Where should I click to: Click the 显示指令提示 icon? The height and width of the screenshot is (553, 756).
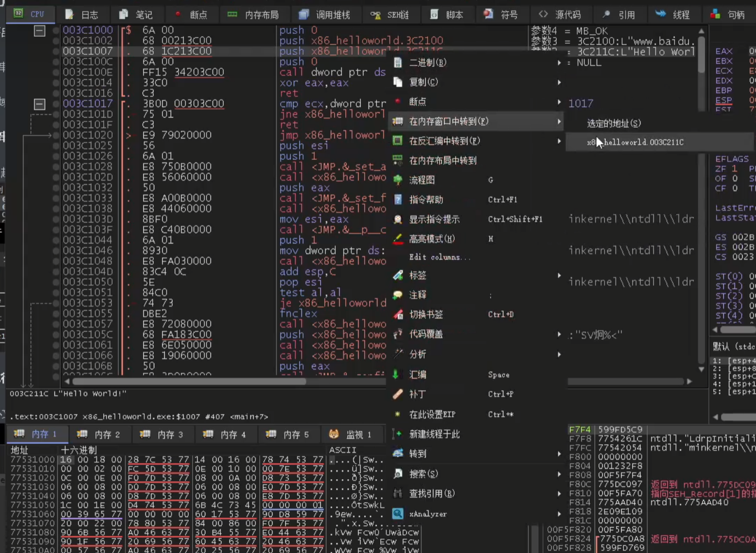pyautogui.click(x=397, y=219)
